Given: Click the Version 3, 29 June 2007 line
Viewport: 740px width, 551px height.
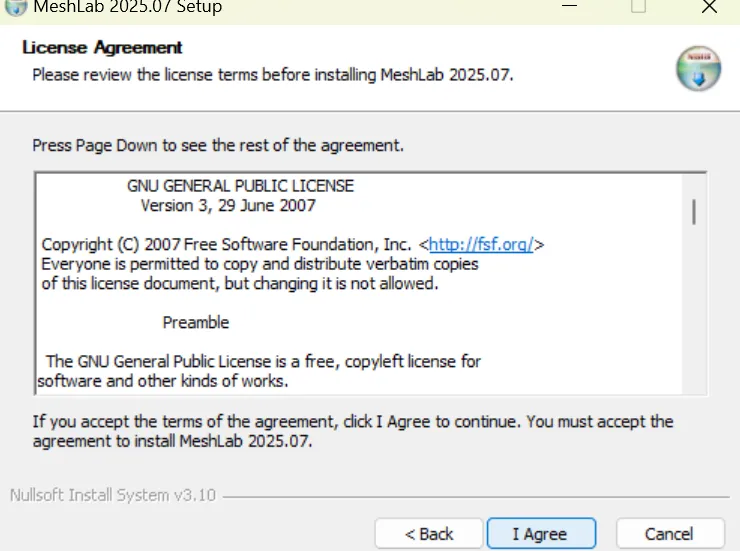Looking at the screenshot, I should pyautogui.click(x=228, y=206).
